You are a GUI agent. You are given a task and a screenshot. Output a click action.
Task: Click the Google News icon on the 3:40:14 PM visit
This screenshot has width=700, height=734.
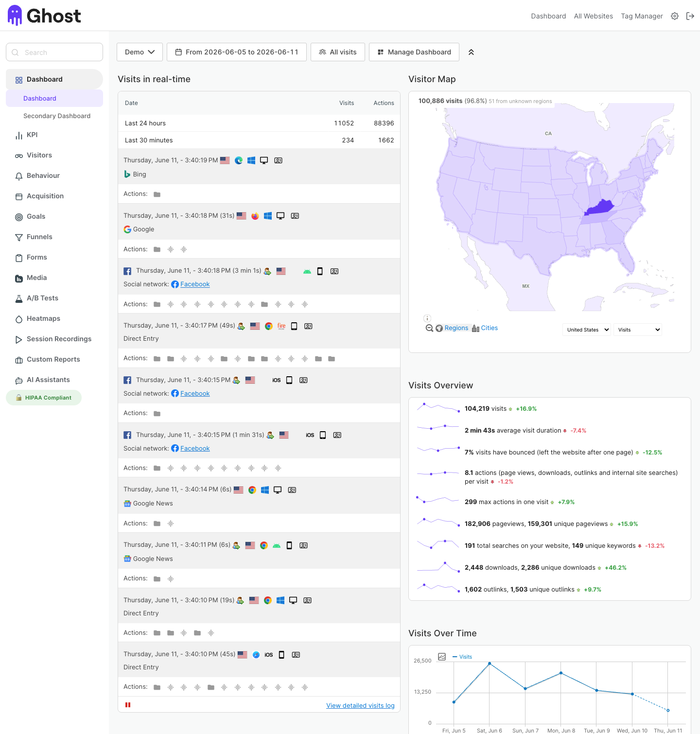pyautogui.click(x=127, y=504)
